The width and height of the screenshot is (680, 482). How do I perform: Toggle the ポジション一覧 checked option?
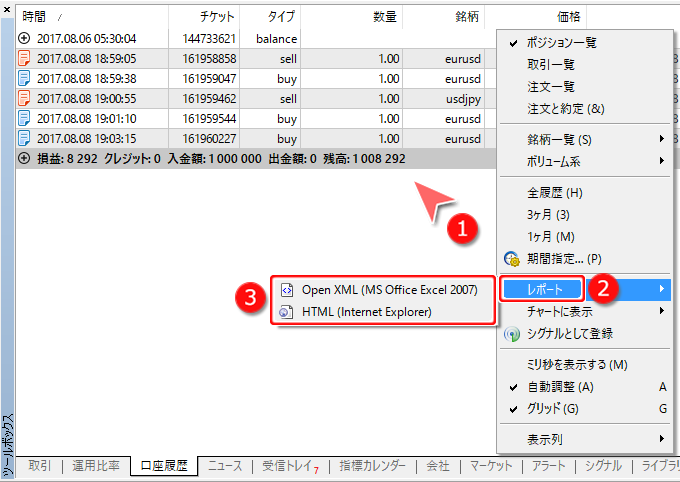(585, 43)
